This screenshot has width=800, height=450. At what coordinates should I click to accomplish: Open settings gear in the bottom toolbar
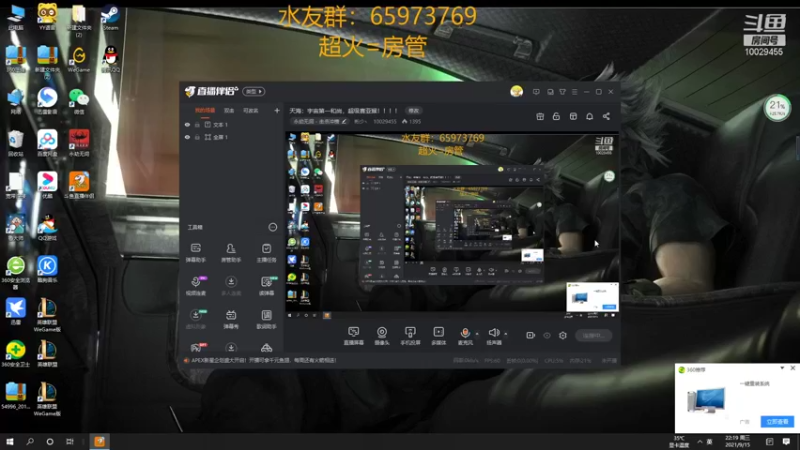tap(563, 335)
